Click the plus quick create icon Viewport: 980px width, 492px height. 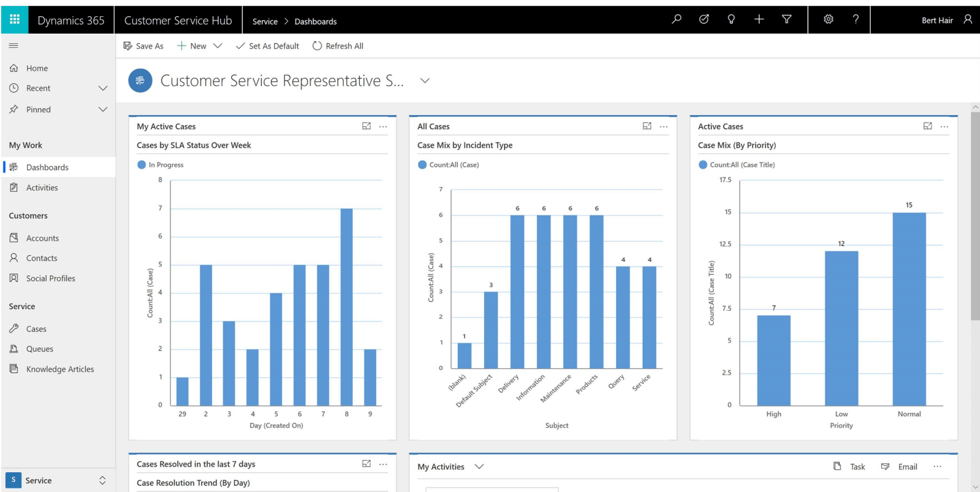click(x=759, y=19)
